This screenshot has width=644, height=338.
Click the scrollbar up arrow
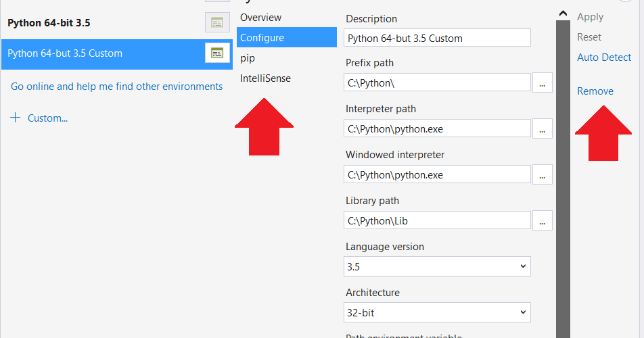[563, 14]
